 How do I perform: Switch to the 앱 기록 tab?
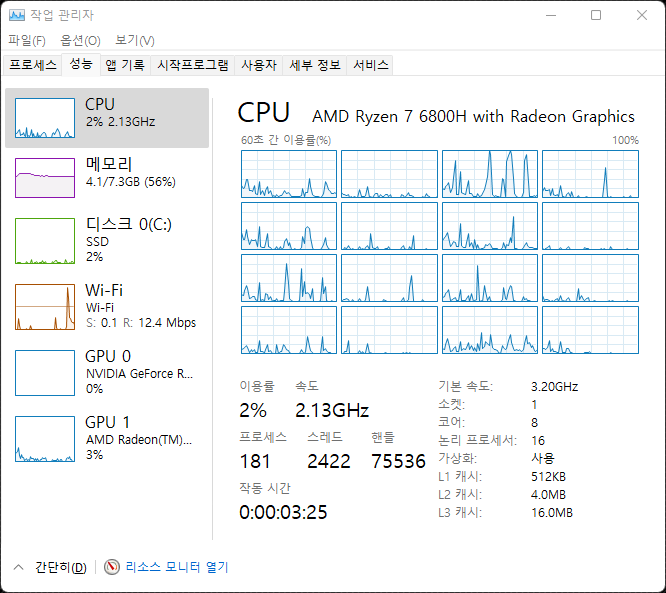[x=125, y=65]
